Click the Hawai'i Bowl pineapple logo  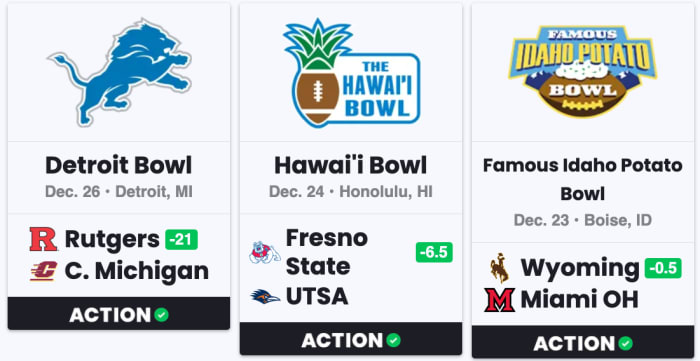[x=351, y=73]
